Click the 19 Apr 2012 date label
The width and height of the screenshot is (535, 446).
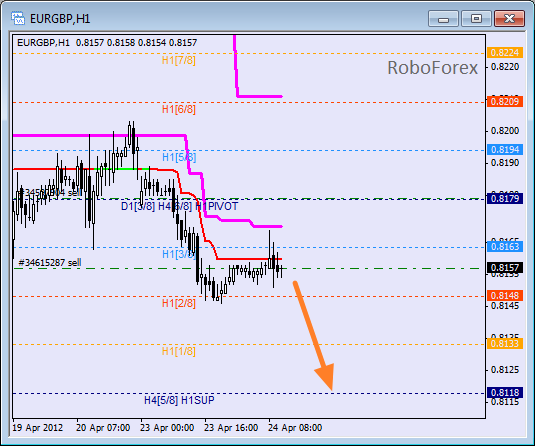38,428
